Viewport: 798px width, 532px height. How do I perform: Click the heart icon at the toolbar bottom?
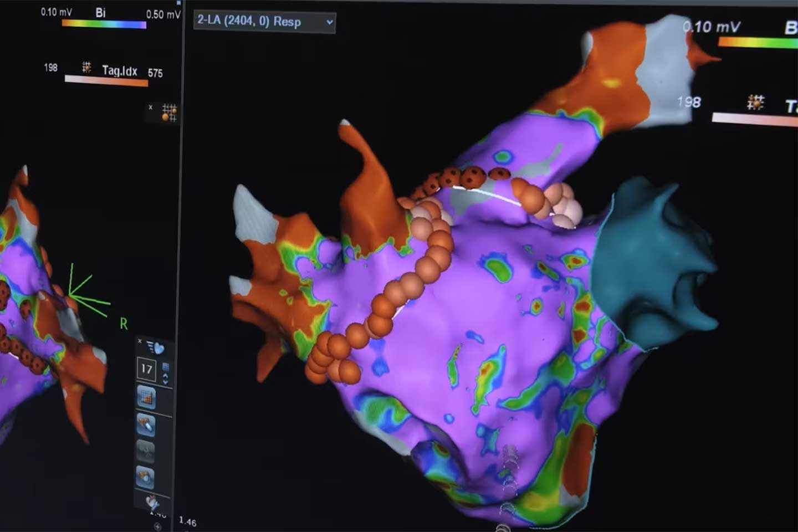[152, 503]
